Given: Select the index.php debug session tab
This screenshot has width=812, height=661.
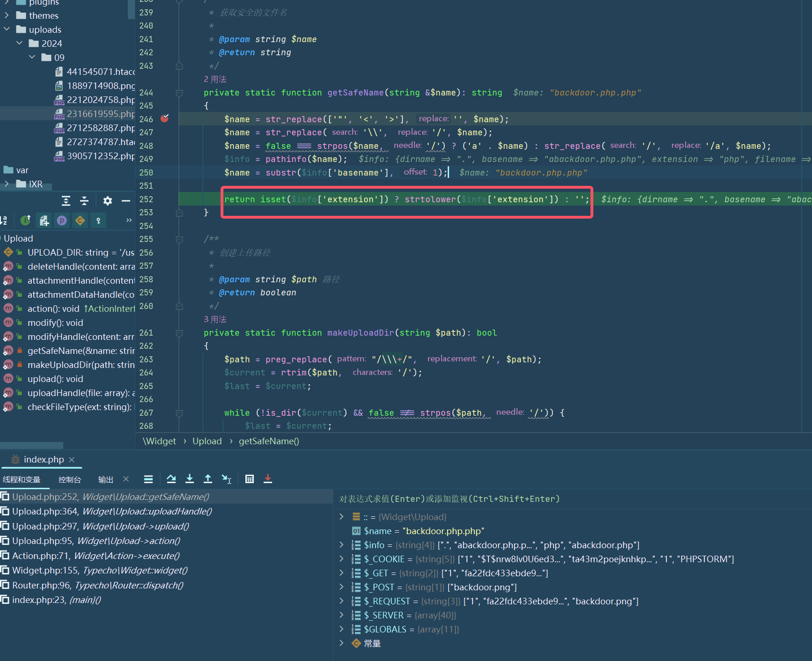Looking at the screenshot, I should point(44,459).
